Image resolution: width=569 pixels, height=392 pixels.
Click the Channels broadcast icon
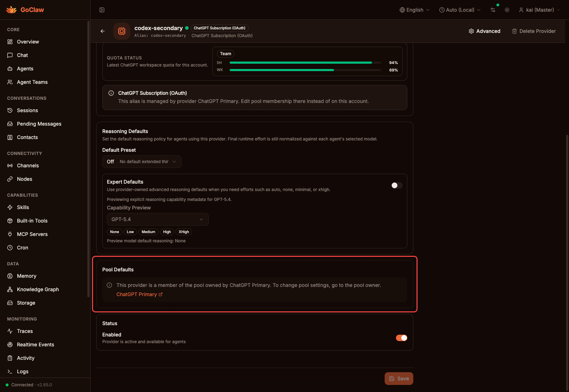click(10, 166)
